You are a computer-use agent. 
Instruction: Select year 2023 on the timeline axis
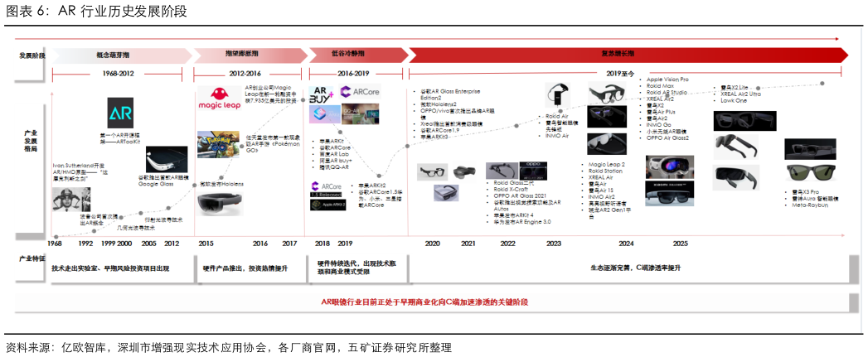[x=554, y=244]
